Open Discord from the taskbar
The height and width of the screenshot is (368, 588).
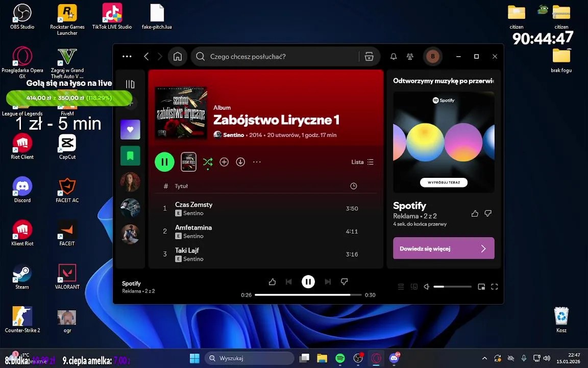pyautogui.click(x=394, y=358)
